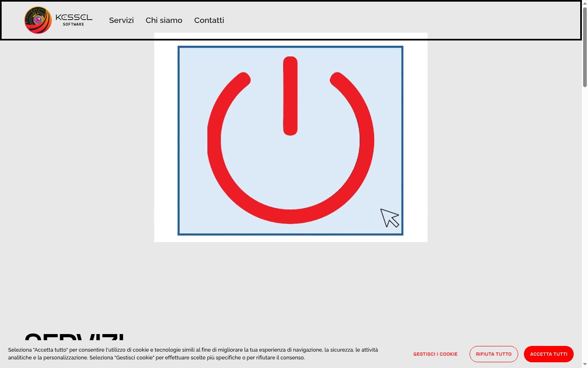Open the Contatti page
The width and height of the screenshot is (588, 368).
coord(209,20)
